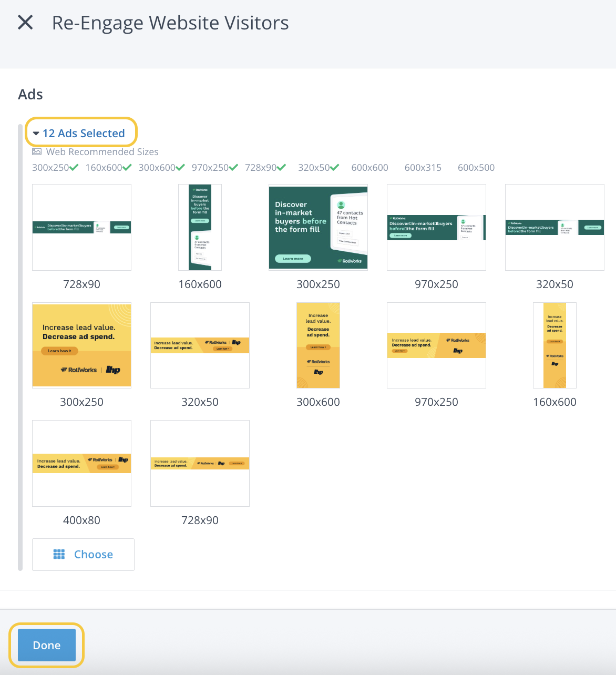Select the yellow 970x250 billboard ad

point(436,345)
